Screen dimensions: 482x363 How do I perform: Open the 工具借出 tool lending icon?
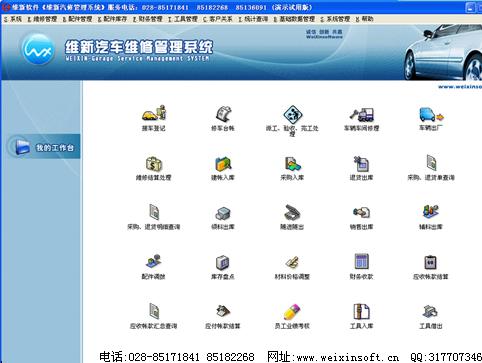[x=431, y=312]
